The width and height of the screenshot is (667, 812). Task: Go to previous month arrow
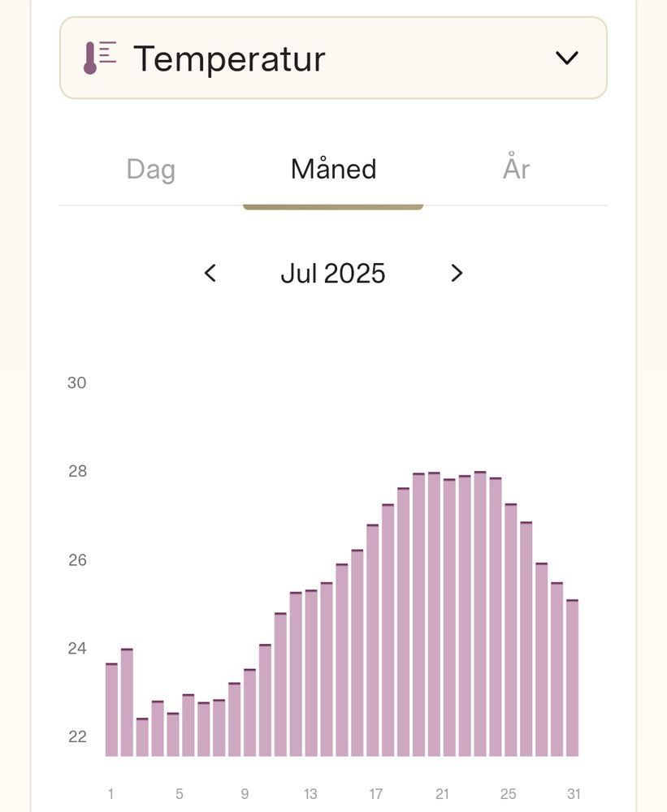[210, 274]
